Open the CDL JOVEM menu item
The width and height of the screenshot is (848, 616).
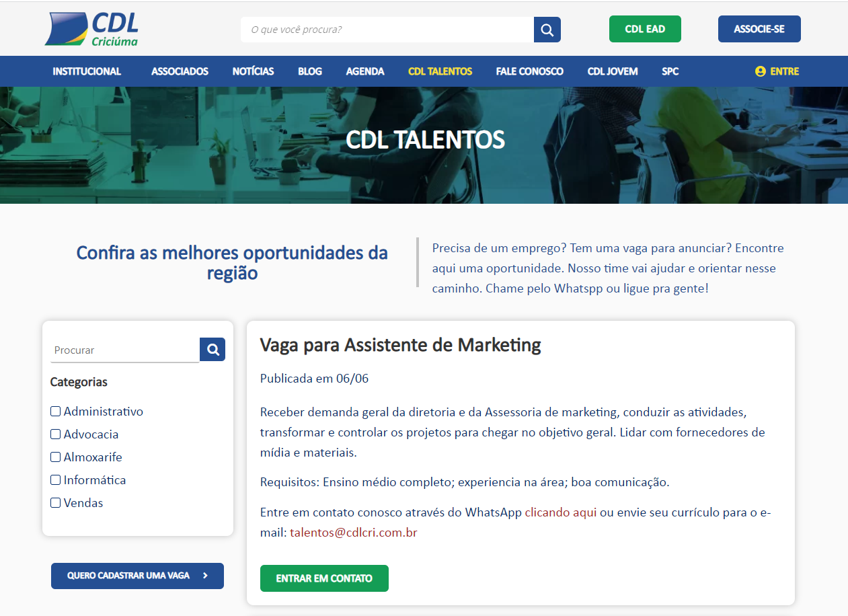pyautogui.click(x=613, y=71)
